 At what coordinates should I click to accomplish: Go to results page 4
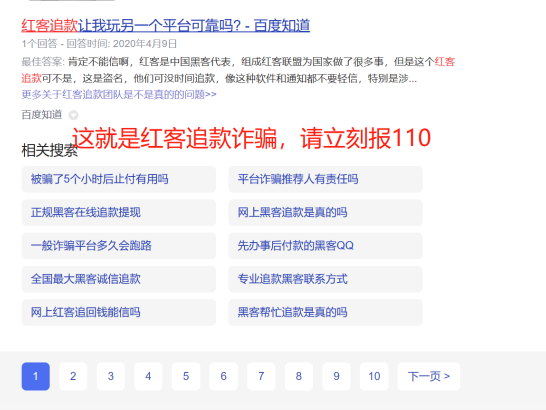coord(148,376)
